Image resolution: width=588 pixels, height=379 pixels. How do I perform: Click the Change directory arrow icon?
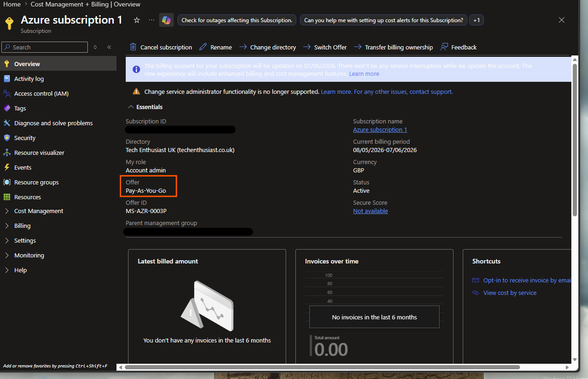click(x=243, y=47)
